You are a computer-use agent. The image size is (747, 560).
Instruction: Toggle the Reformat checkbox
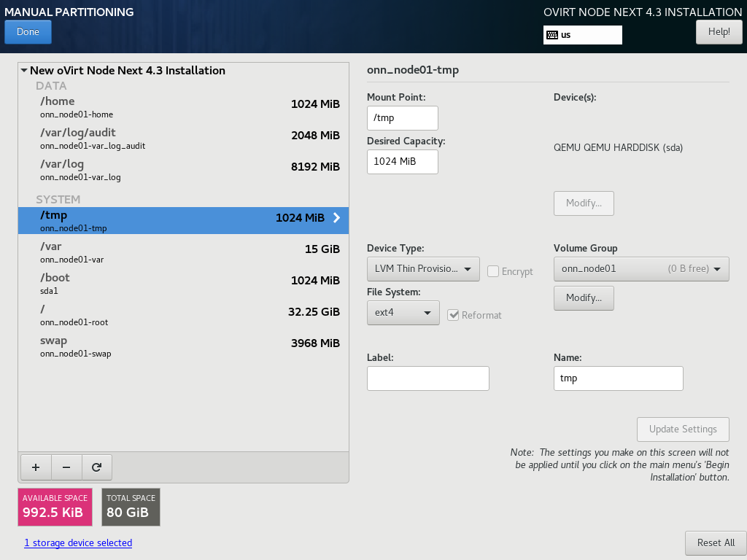coord(453,315)
